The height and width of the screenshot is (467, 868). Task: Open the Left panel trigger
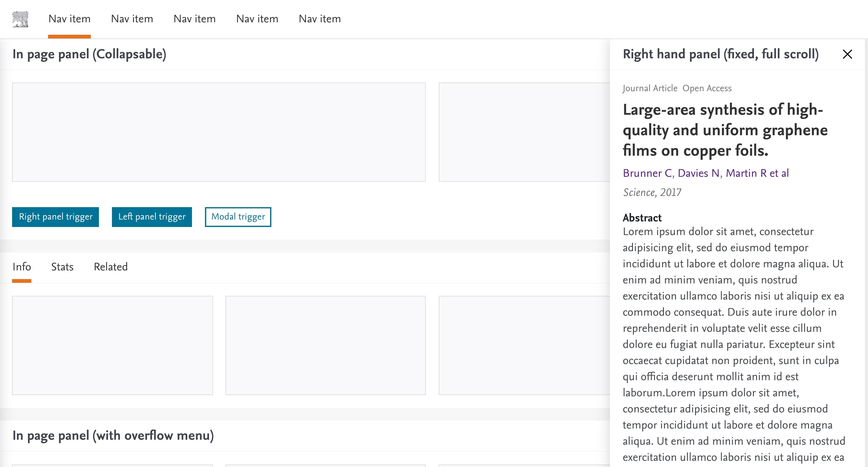tap(152, 217)
